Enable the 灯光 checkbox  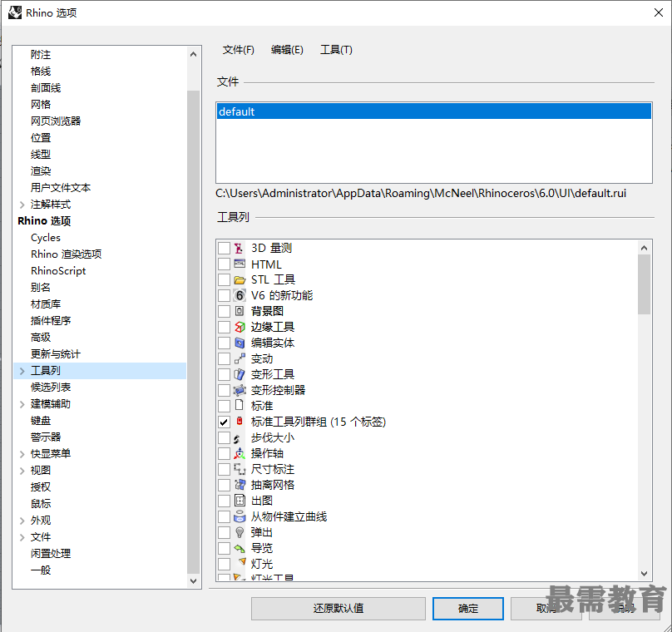tap(224, 564)
